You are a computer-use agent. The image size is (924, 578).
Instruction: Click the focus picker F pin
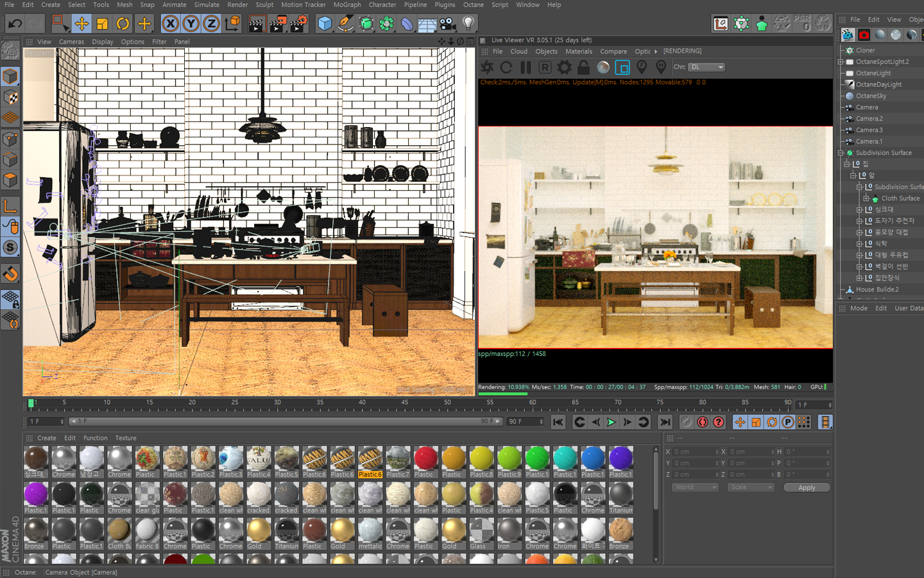click(x=642, y=67)
